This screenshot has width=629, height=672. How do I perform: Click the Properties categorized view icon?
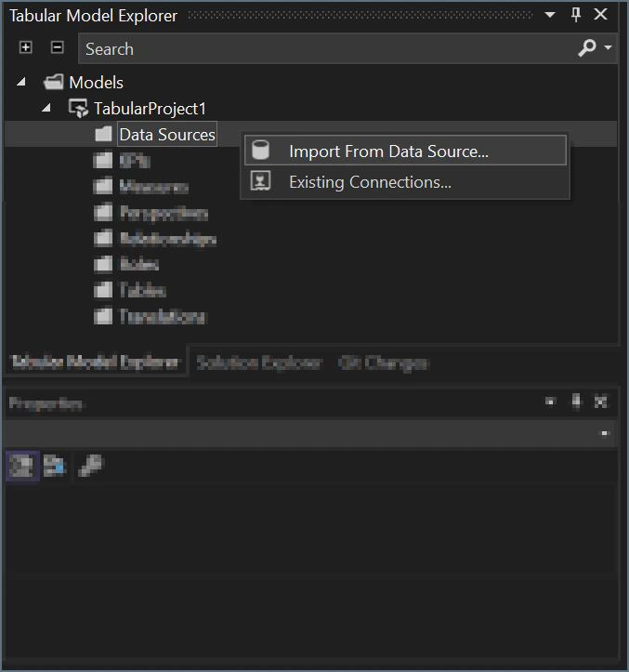(22, 466)
